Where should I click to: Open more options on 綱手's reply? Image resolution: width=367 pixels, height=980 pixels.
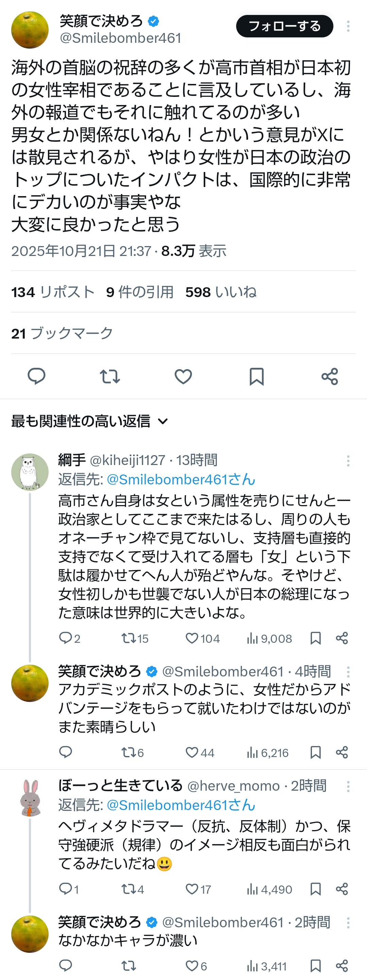point(348,461)
